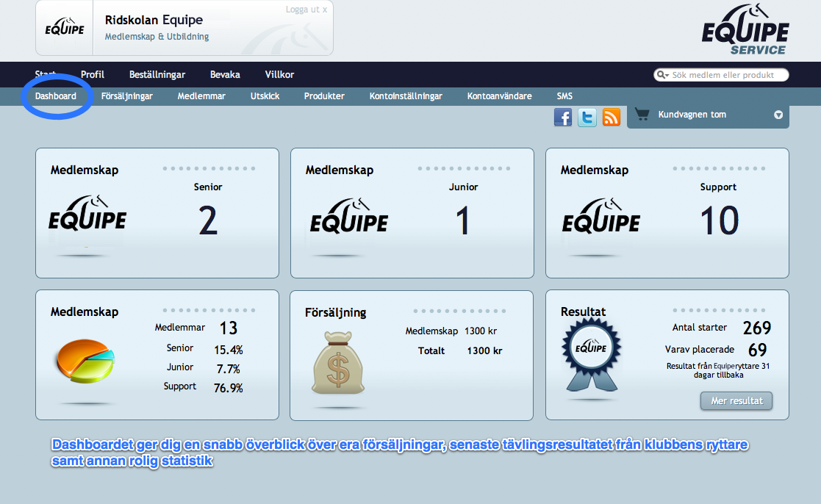
Task: Click the Försäljning card heading
Action: pyautogui.click(x=336, y=312)
